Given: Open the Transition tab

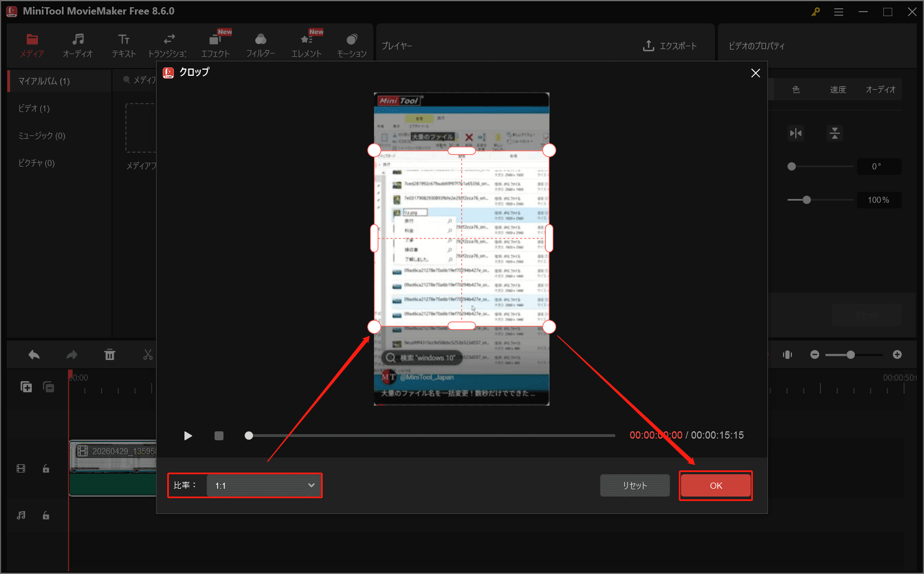Looking at the screenshot, I should 168,45.
